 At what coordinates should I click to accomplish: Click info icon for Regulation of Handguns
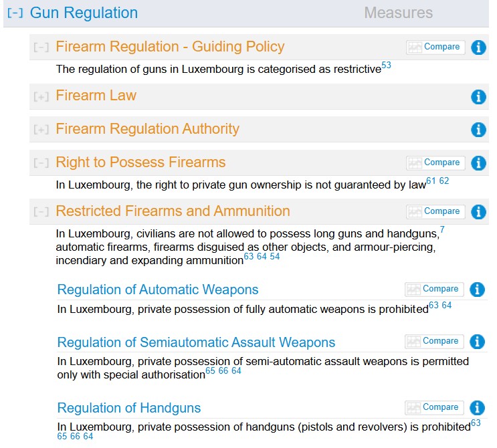(x=477, y=408)
